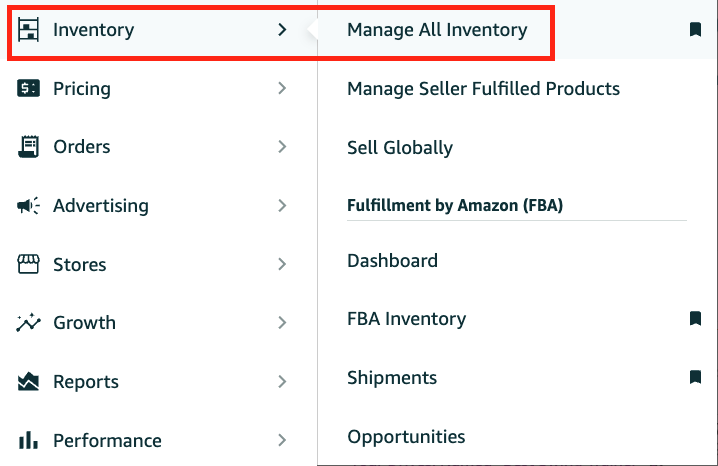The width and height of the screenshot is (718, 466).
Task: Expand the Reports submenu chevron
Action: point(282,381)
